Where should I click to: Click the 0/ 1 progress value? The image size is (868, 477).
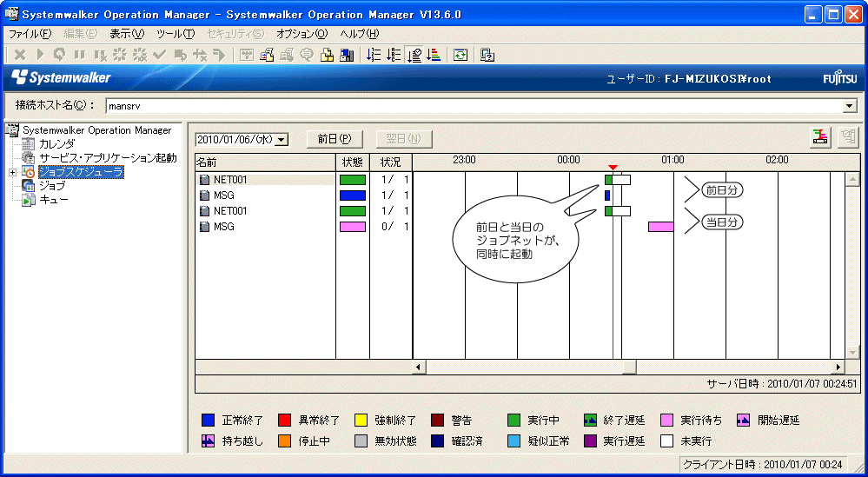pos(394,226)
